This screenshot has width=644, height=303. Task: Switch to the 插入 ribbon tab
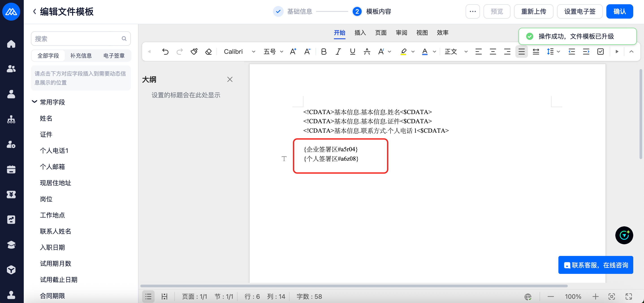click(360, 33)
